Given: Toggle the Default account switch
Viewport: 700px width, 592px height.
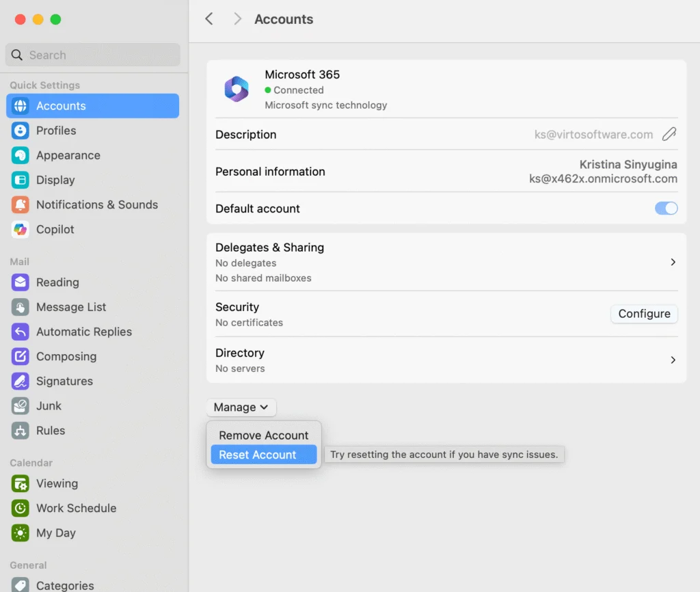Looking at the screenshot, I should point(666,208).
